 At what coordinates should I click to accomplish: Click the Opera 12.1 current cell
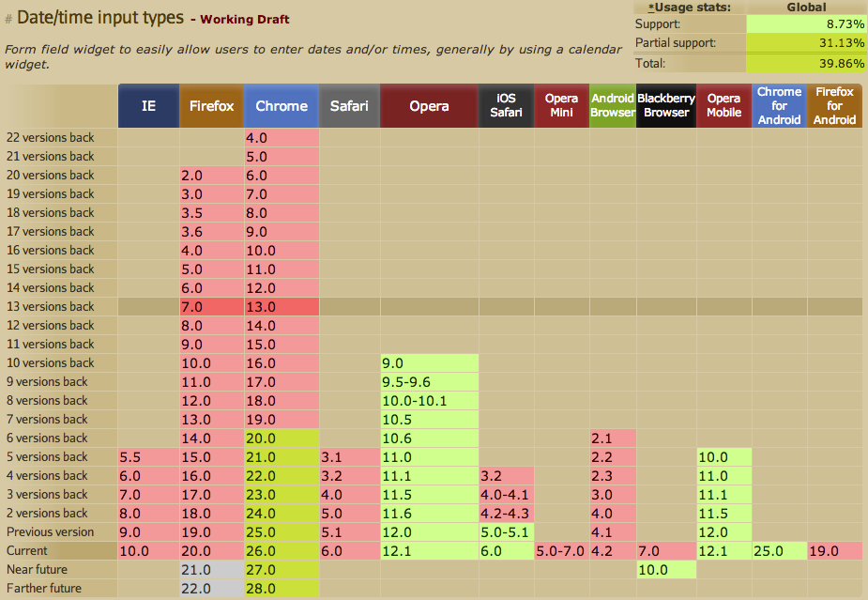(x=430, y=551)
